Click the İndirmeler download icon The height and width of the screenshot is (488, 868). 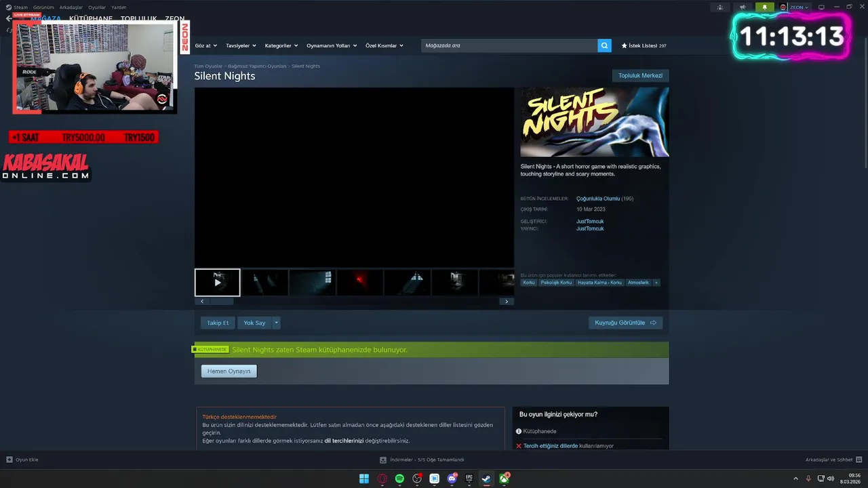click(383, 460)
